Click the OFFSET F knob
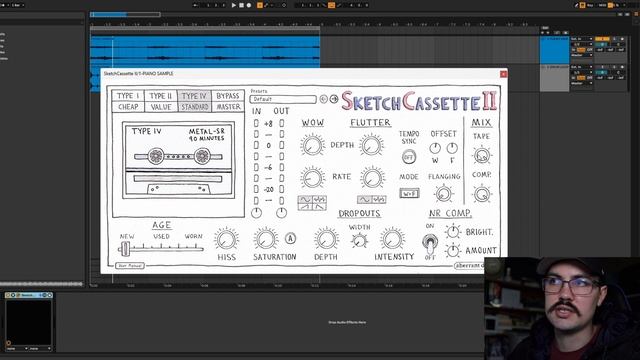The width and height of the screenshot is (640, 360). click(x=452, y=148)
